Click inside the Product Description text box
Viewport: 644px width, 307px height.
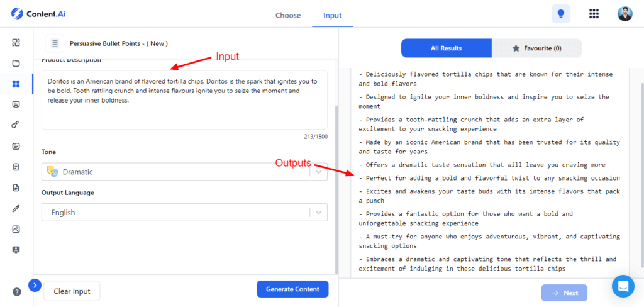pyautogui.click(x=184, y=100)
